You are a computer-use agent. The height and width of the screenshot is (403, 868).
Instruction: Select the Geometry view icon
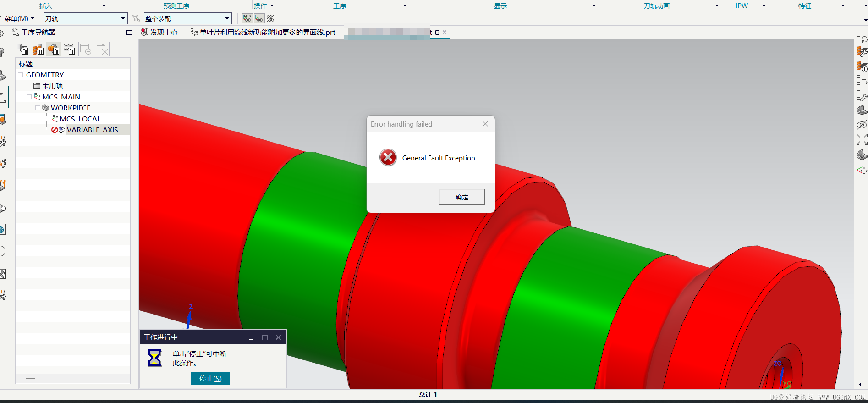pos(54,49)
